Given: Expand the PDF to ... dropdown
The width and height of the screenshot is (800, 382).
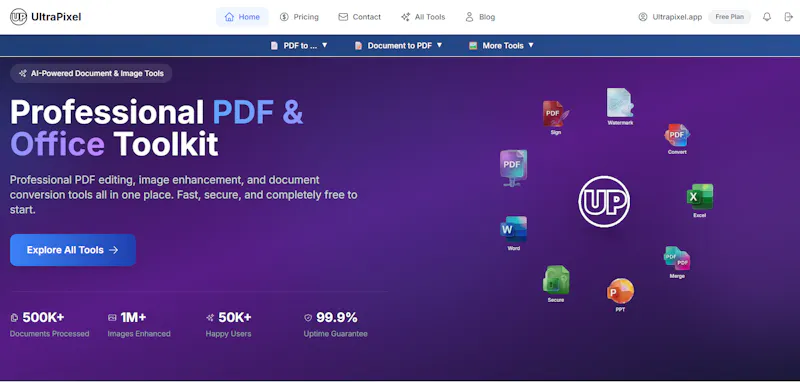Looking at the screenshot, I should (x=299, y=45).
